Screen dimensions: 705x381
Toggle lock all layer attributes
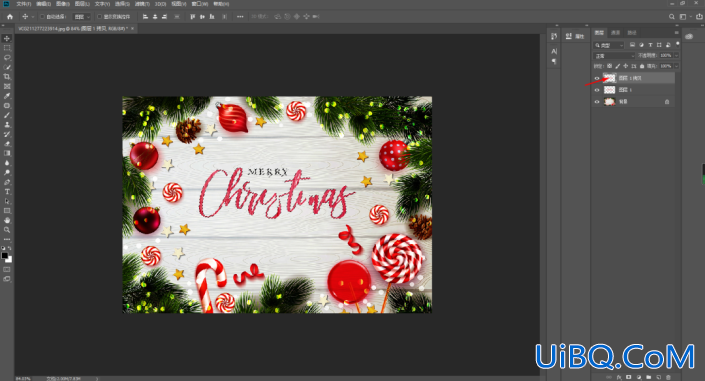(x=642, y=66)
